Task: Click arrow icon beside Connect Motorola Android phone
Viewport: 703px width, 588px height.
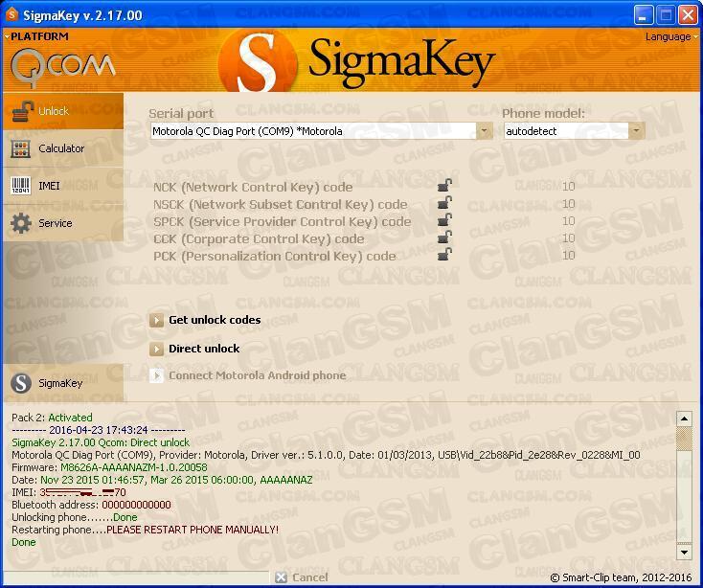Action: point(156,375)
